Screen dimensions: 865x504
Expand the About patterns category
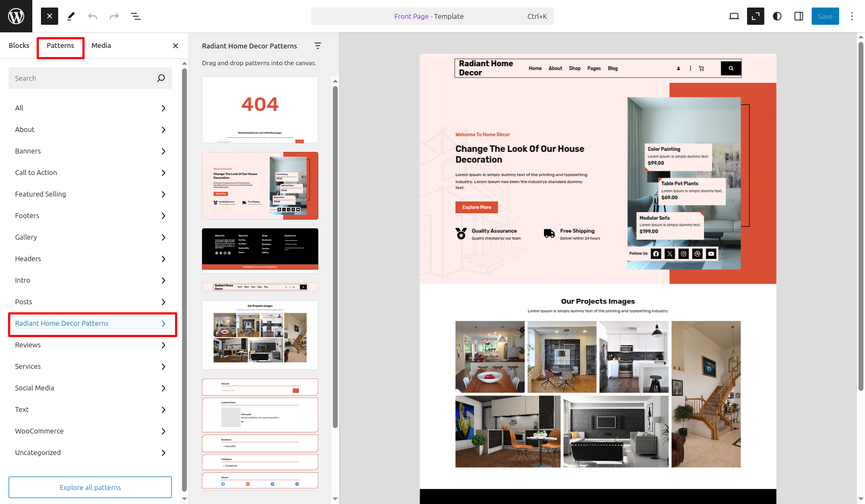(90, 130)
